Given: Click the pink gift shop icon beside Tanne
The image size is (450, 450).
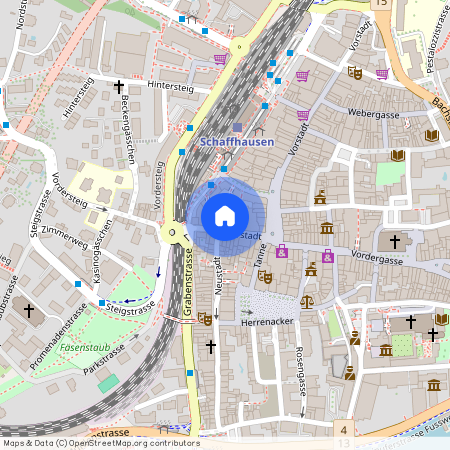Looking at the screenshot, I should tap(282, 251).
